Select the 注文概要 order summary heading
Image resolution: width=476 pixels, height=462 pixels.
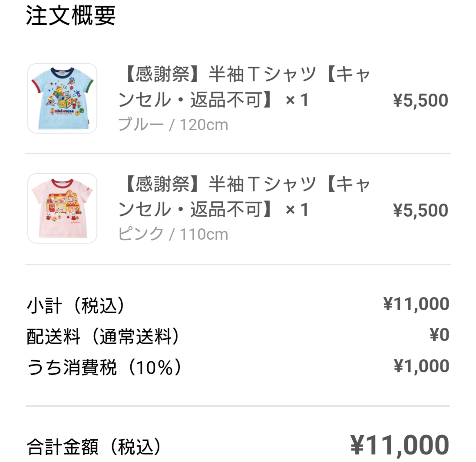click(x=71, y=16)
